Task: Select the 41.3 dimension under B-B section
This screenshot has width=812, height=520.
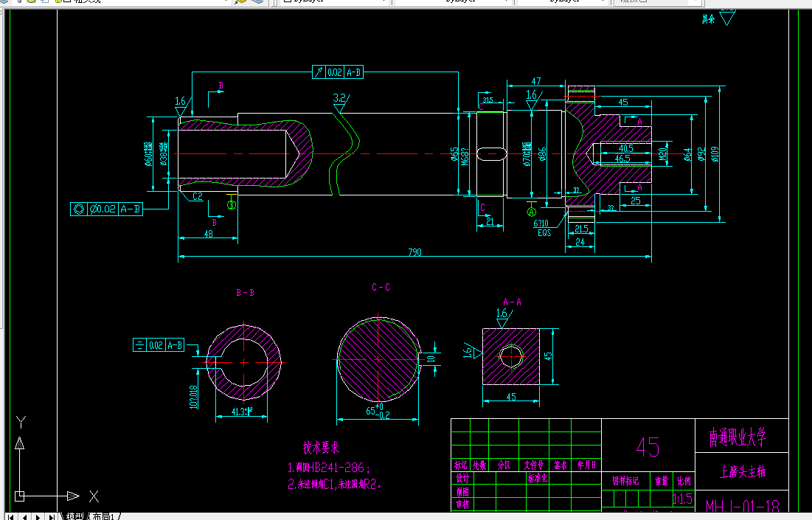Action: point(242,412)
